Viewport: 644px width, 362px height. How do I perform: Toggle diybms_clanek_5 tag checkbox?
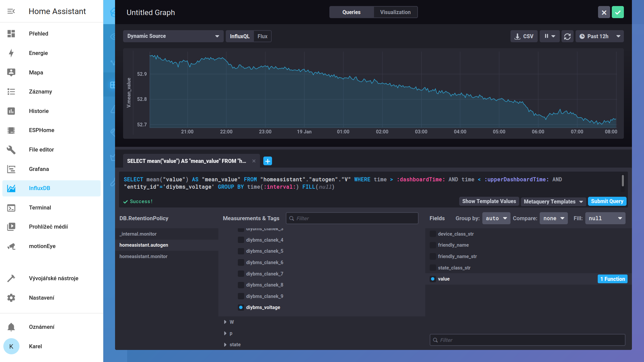click(241, 251)
